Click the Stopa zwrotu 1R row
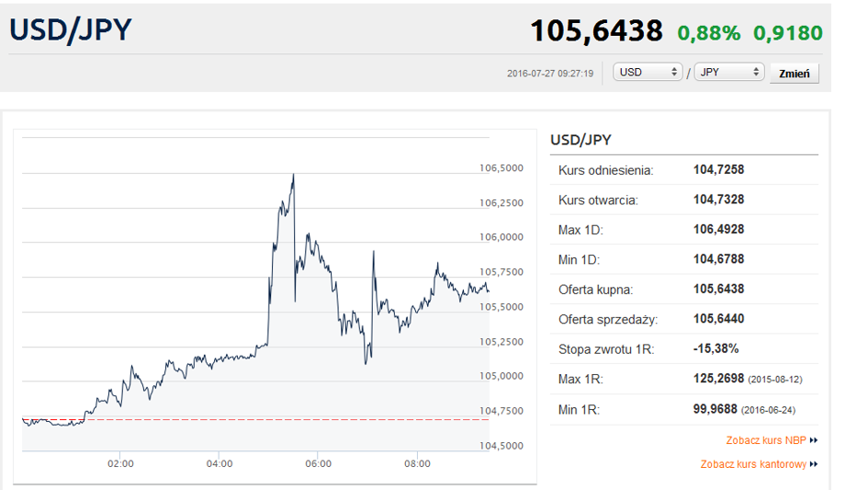 (x=684, y=349)
